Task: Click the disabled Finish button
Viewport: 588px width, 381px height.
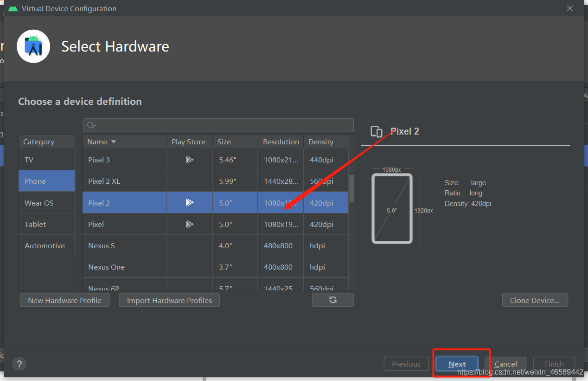Action: (x=554, y=364)
